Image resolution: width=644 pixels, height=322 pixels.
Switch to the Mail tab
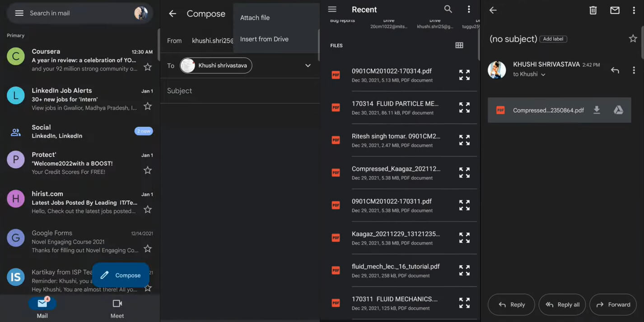click(x=42, y=308)
